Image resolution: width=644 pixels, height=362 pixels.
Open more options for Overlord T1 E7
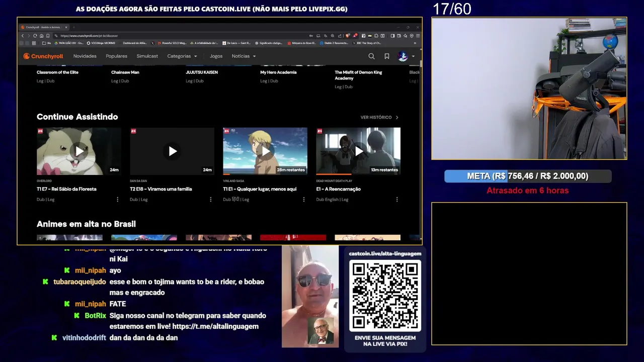pos(118,200)
